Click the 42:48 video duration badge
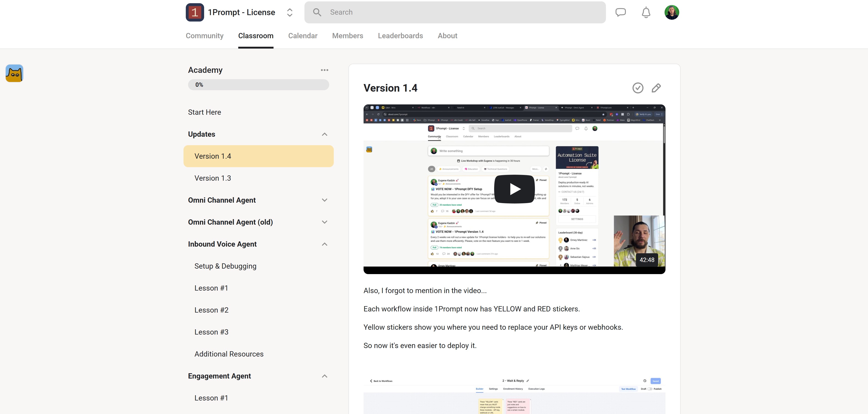 pyautogui.click(x=647, y=260)
